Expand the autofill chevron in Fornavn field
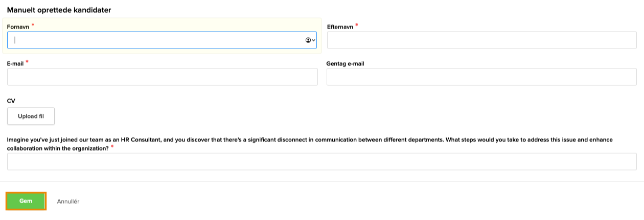The image size is (644, 220). 313,40
